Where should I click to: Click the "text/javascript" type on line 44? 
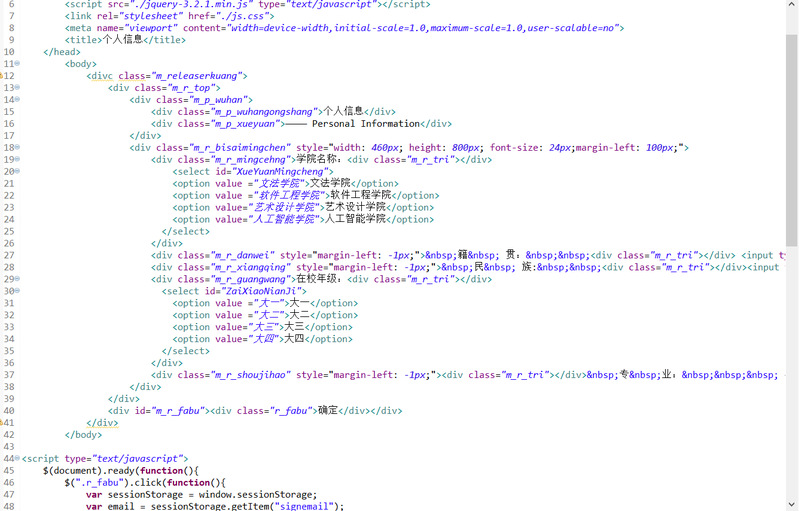coord(138,459)
